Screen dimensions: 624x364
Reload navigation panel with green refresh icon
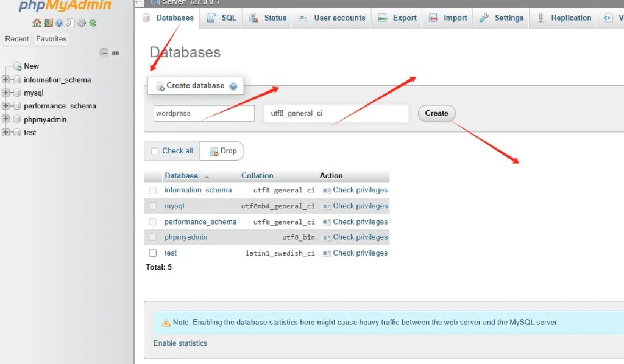coord(93,23)
